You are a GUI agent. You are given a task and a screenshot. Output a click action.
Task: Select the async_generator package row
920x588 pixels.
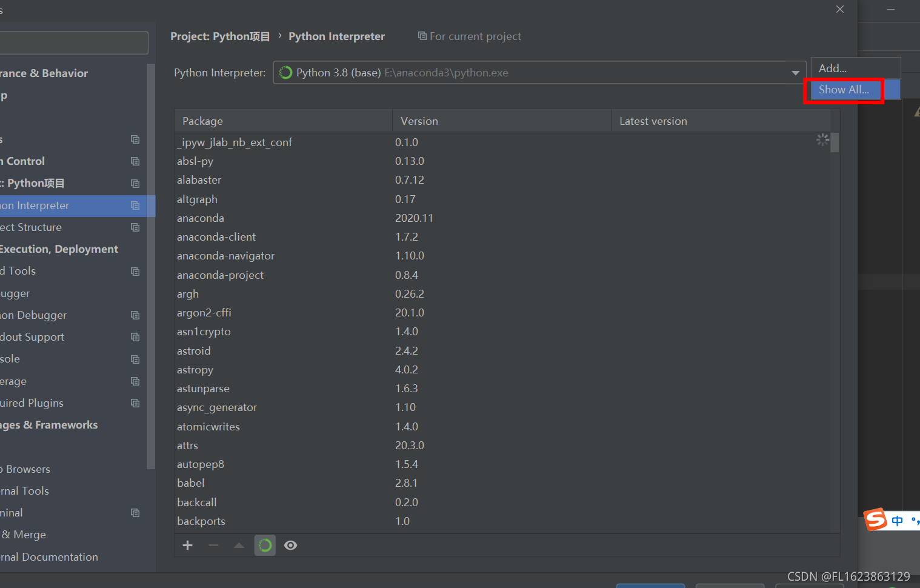(502, 407)
